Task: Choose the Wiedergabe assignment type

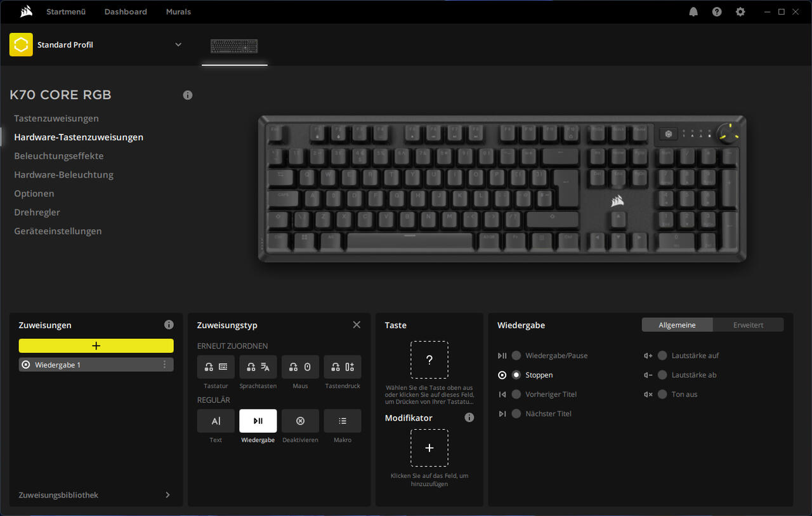Action: [x=258, y=421]
